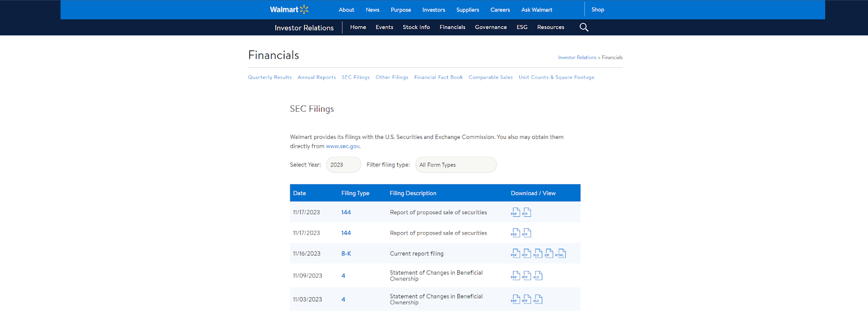This screenshot has width=868, height=315.
Task: Click Investor Relations breadcrumb link
Action: 577,57
